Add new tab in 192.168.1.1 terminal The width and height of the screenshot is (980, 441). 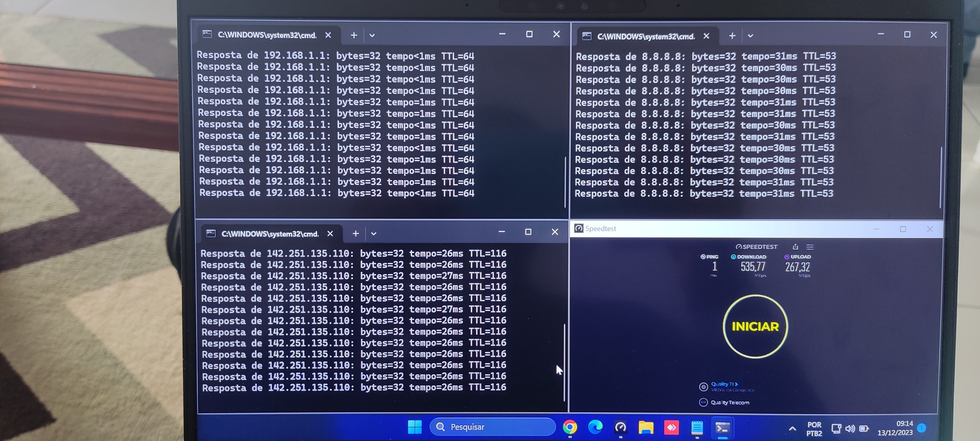354,35
